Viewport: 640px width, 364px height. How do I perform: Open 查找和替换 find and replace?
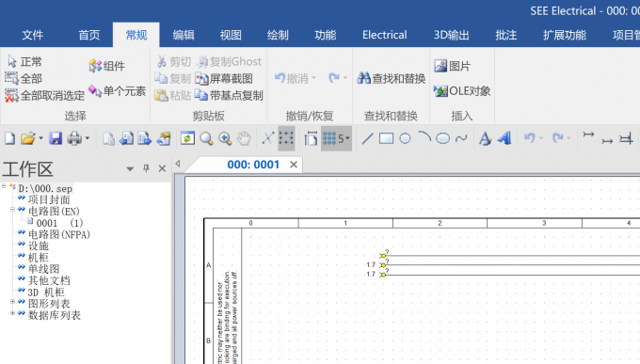coord(392,78)
